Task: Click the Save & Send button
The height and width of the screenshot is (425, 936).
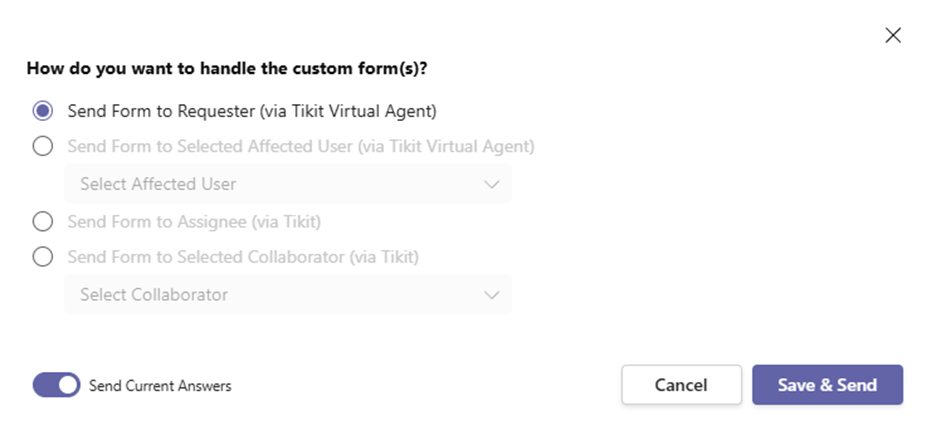Action: click(827, 385)
